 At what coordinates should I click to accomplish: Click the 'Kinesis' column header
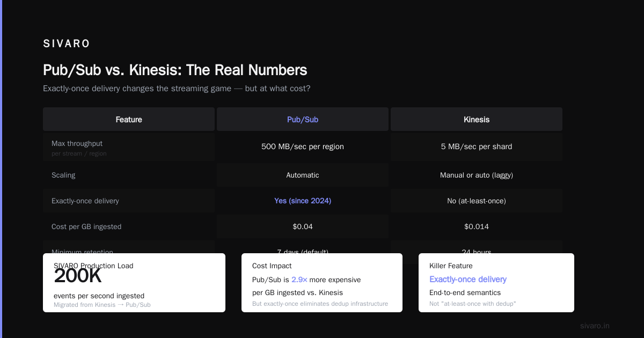[477, 119]
